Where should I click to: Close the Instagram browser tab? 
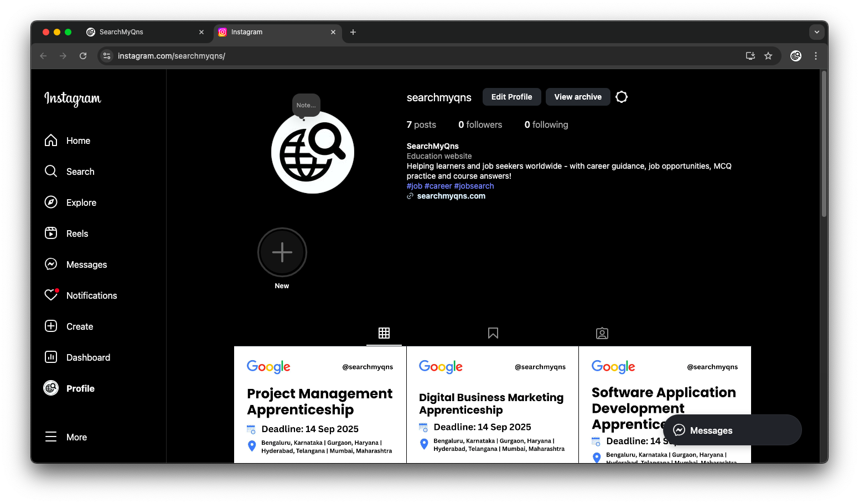pyautogui.click(x=333, y=32)
